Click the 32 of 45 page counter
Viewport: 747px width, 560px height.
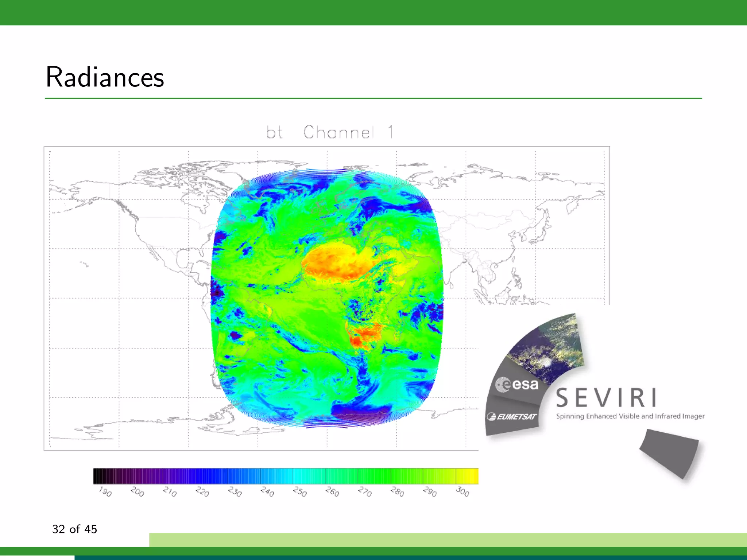[74, 529]
